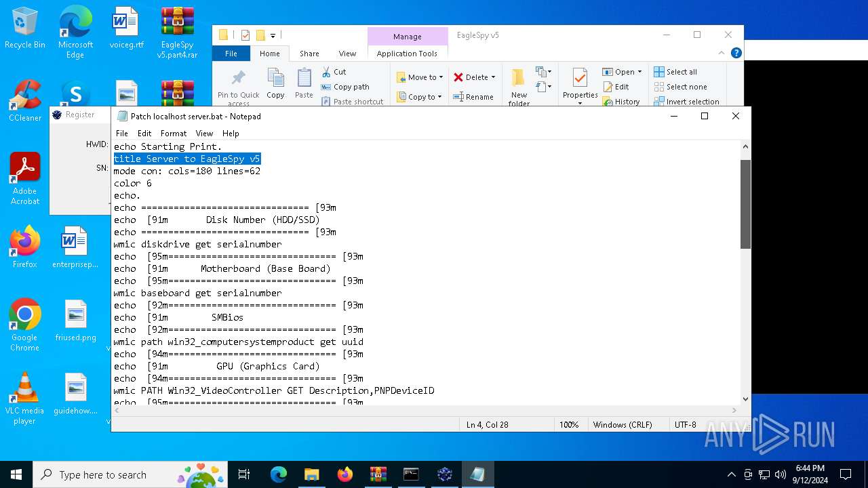Click the Notepad vertical scrollbar thumb
Screen dimensions: 868x488
click(745, 204)
